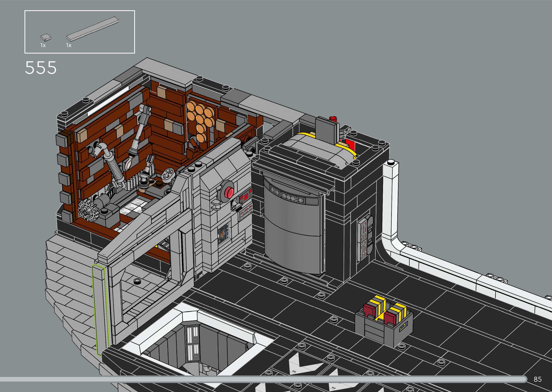Click the step number 555
Image resolution: width=552 pixels, height=392 pixels.
pyautogui.click(x=41, y=68)
